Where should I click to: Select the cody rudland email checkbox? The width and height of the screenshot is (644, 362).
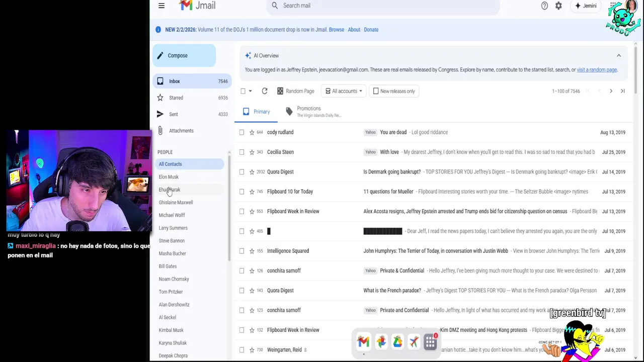242,132
